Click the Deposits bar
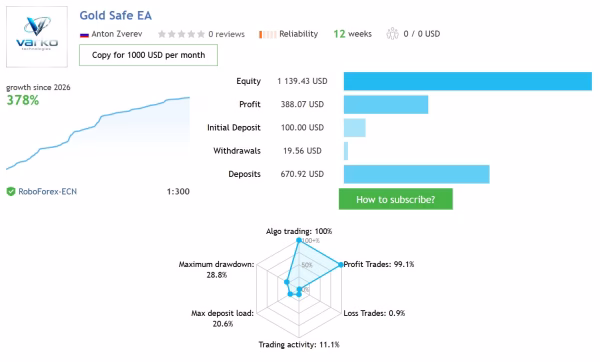This screenshot has height=362, width=600. [x=416, y=174]
